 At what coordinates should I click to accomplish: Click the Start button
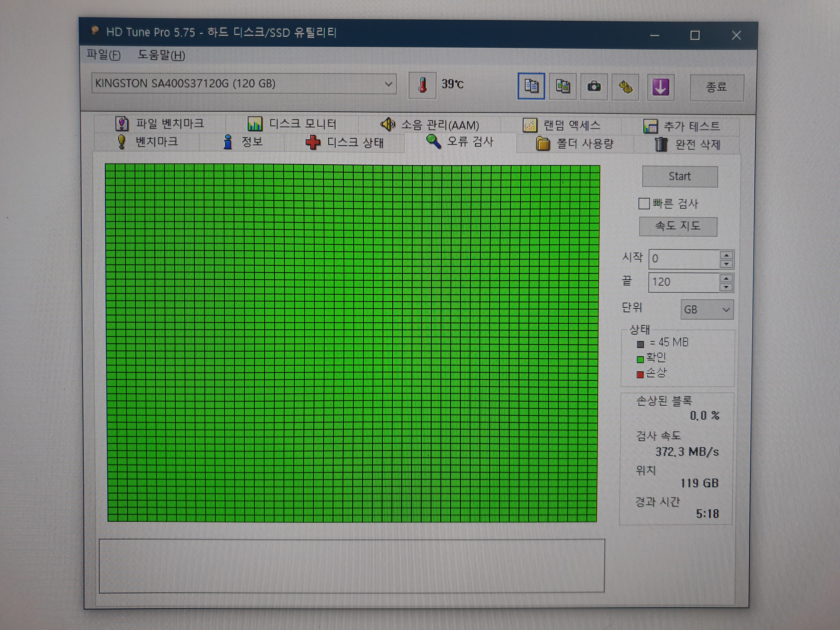point(680,177)
